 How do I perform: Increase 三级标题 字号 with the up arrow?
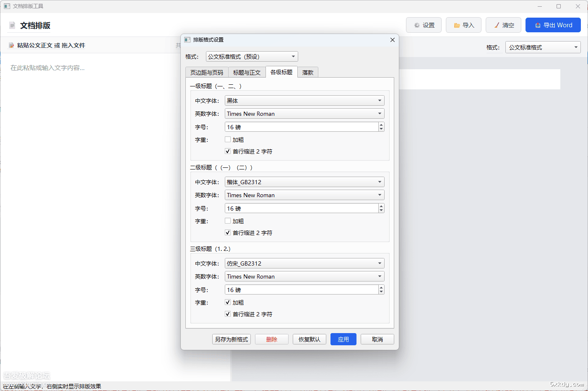click(x=381, y=287)
